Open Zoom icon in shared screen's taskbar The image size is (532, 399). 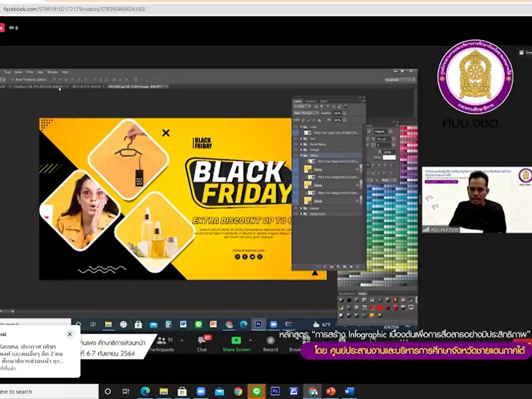tap(273, 325)
